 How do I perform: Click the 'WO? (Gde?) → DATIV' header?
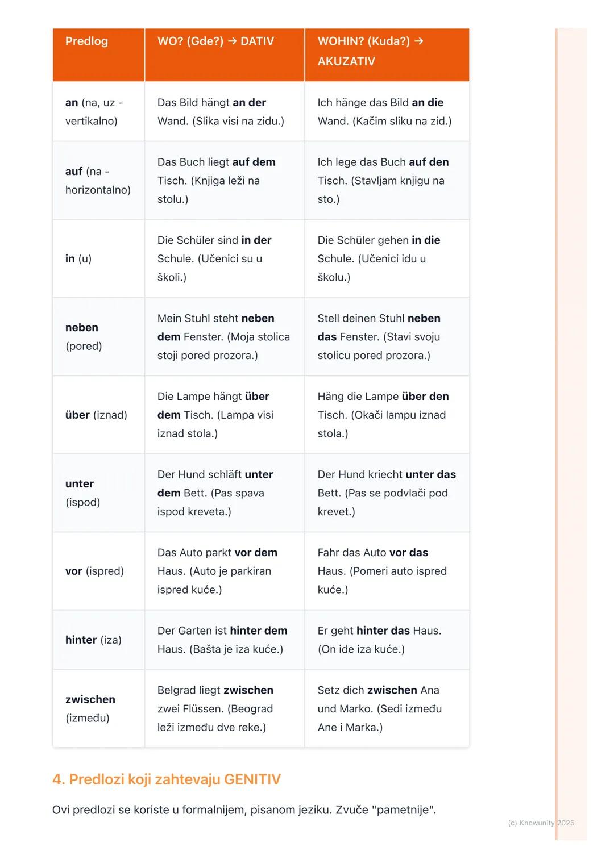click(215, 41)
